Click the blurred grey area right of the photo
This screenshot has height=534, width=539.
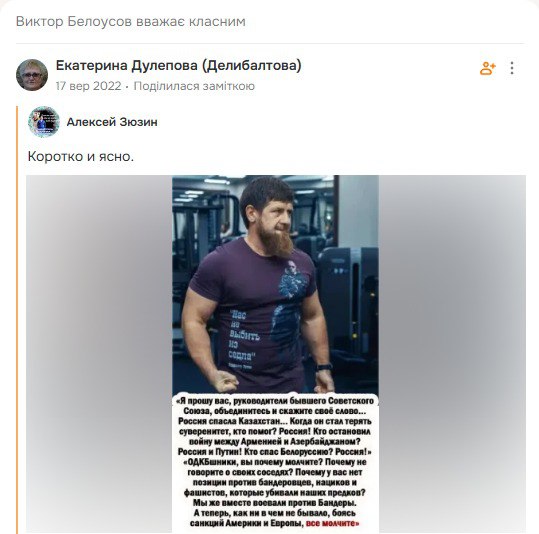(x=452, y=354)
